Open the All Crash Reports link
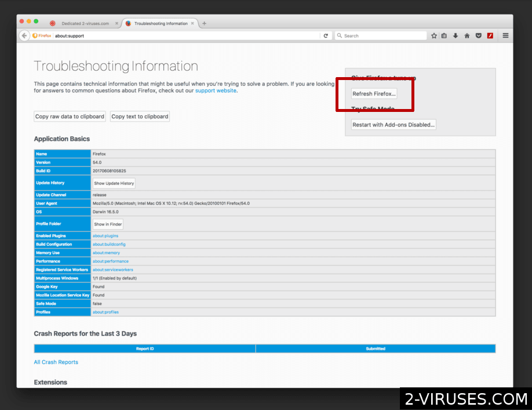 pos(56,362)
